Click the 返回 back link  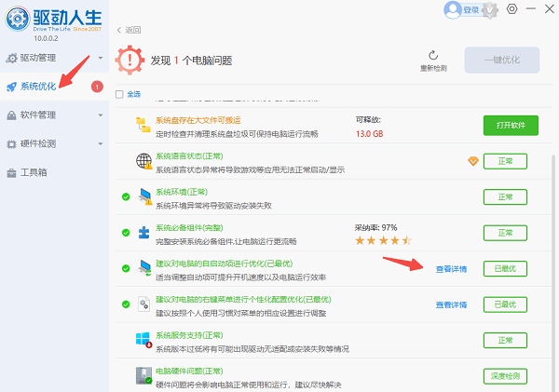[133, 30]
